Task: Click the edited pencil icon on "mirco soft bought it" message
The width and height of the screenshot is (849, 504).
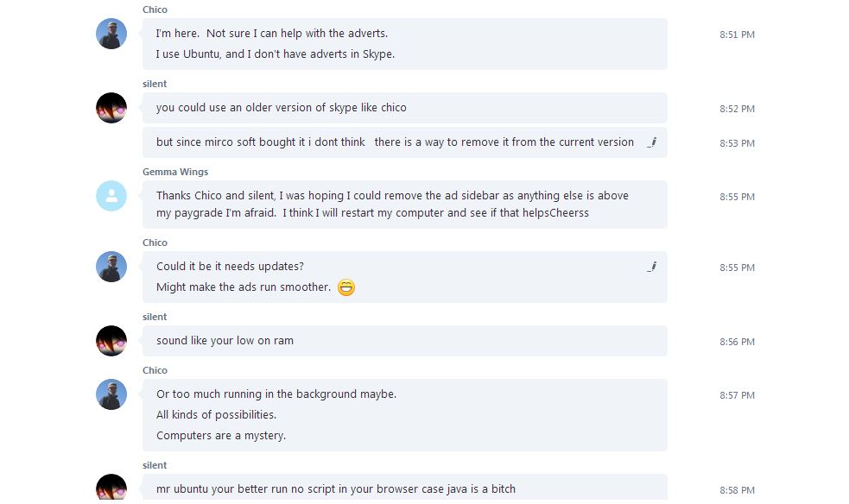Action: click(x=652, y=142)
